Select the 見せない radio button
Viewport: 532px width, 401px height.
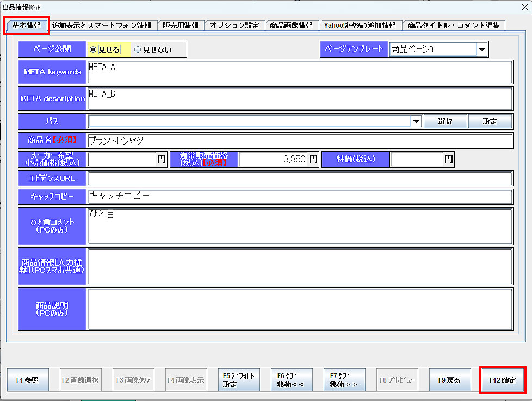tap(138, 49)
